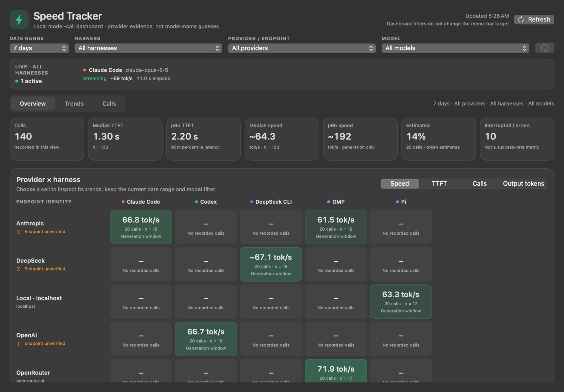Open the Calls tab
This screenshot has height=392, width=564.
[109, 103]
